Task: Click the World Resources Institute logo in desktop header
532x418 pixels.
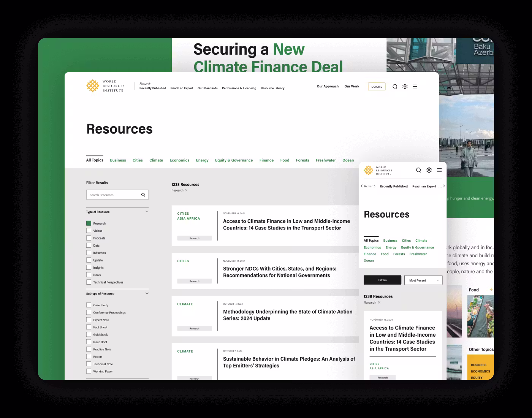Action: 105,86
